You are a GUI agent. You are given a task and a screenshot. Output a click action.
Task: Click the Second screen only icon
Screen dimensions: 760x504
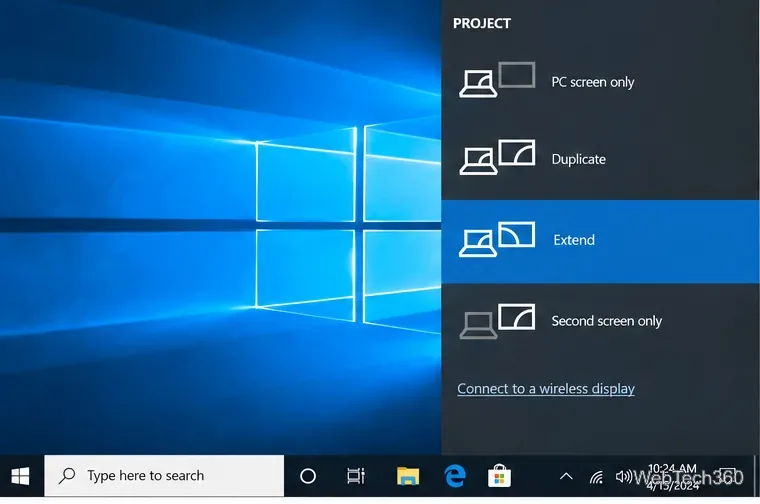click(497, 321)
